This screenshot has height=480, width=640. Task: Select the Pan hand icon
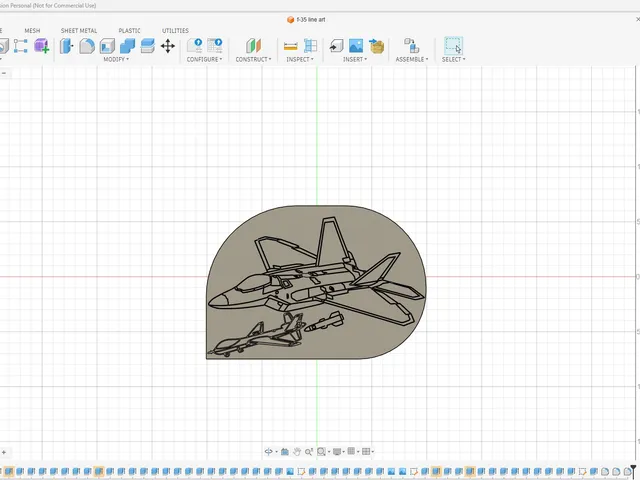[297, 451]
